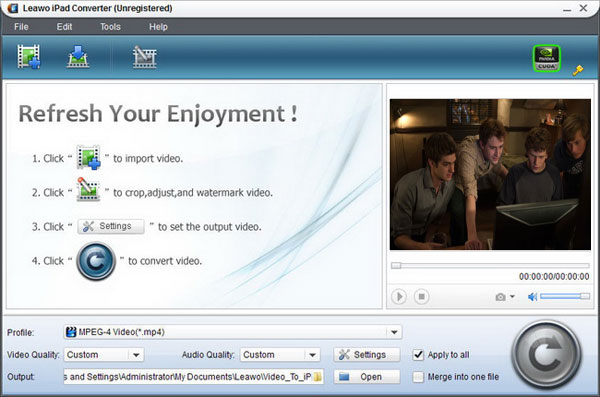Open the Help menu
Screen dimensions: 600x397
pyautogui.click(x=158, y=27)
